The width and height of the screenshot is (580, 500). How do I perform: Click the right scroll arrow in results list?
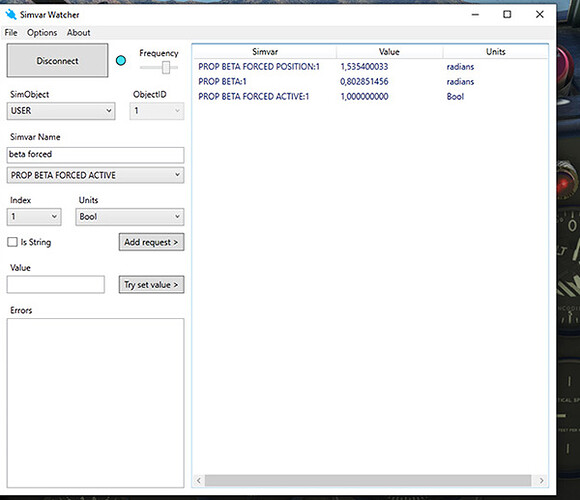tap(541, 480)
